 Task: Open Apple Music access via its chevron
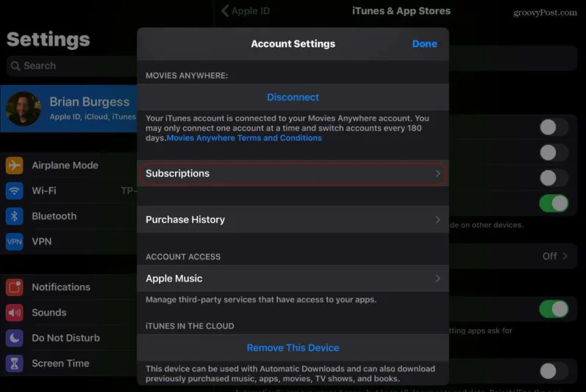tap(437, 278)
